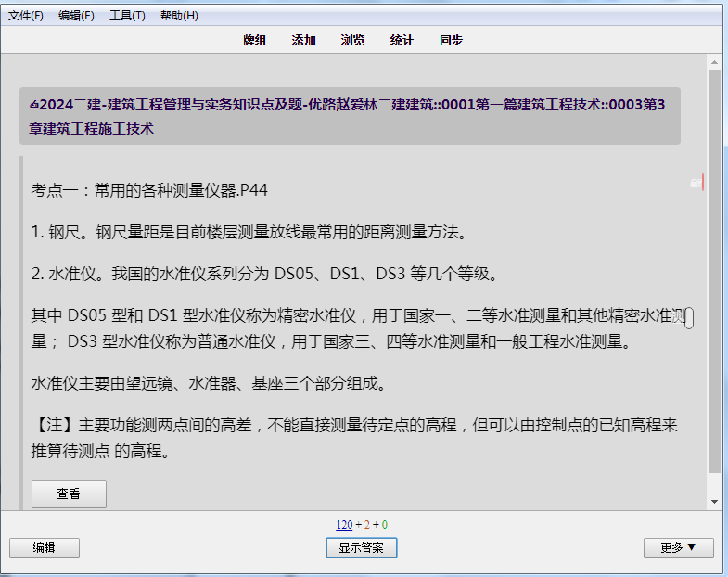The height and width of the screenshot is (577, 728).
Task: Click the 编辑 button at the bottom left
Action: (x=45, y=547)
